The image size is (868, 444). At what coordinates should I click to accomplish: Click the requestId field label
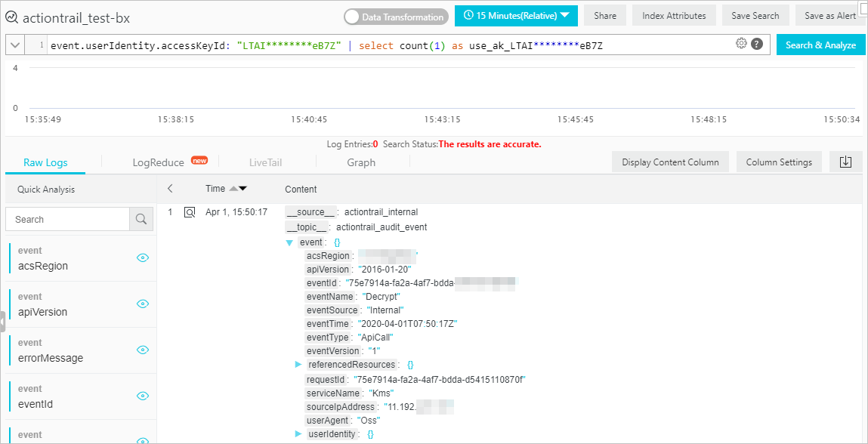[x=326, y=379]
